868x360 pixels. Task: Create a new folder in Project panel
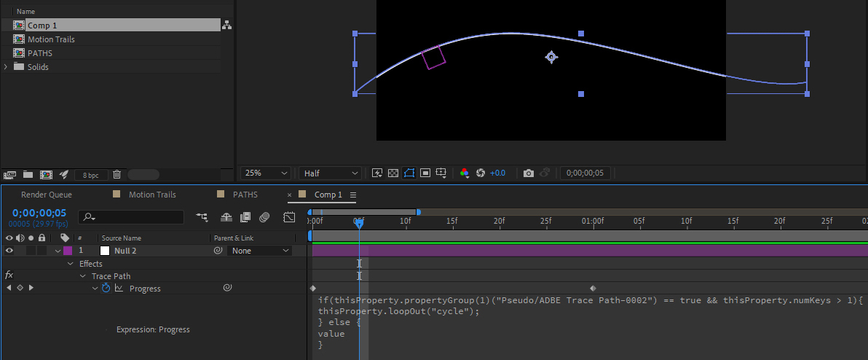(28, 174)
